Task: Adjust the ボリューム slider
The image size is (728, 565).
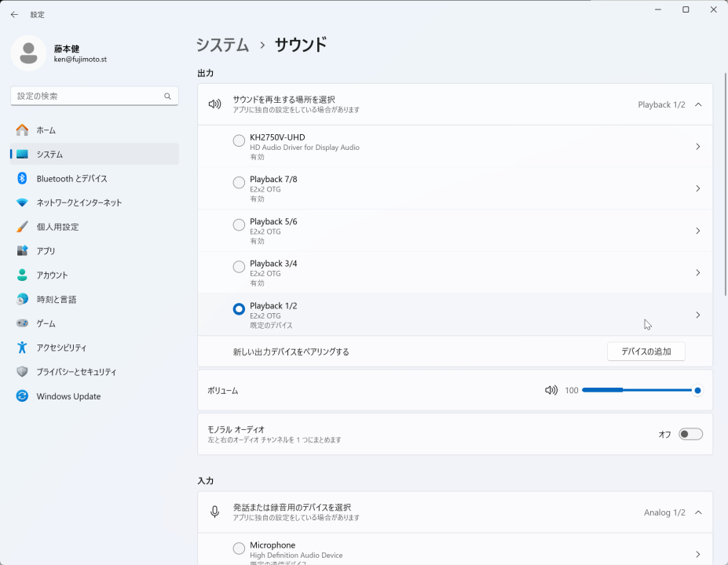Action: (x=642, y=389)
